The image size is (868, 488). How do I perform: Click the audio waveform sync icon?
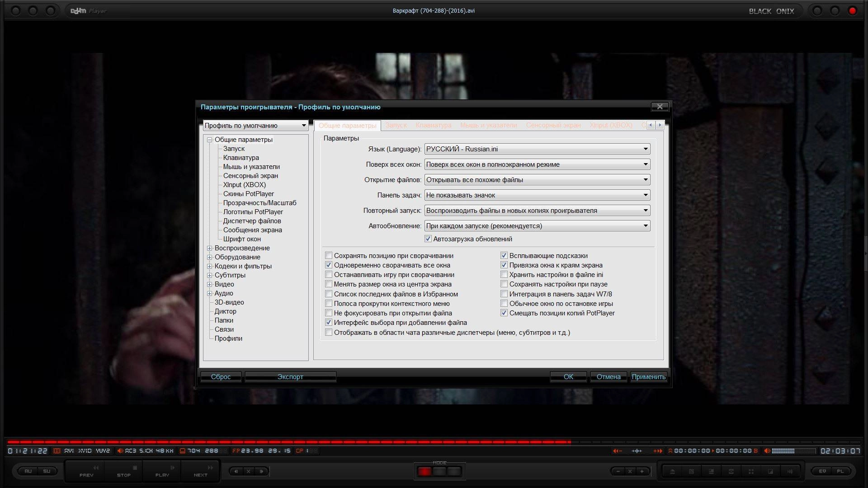[637, 451]
